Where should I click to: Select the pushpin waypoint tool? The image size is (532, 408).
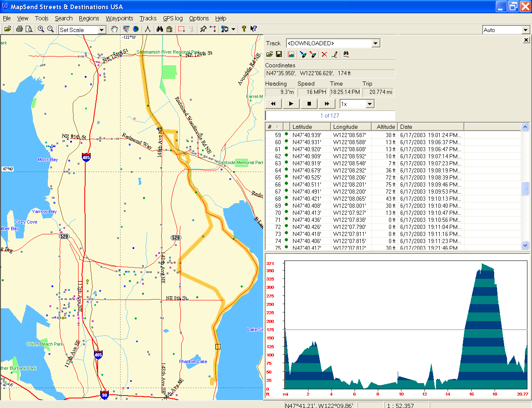tap(203, 29)
